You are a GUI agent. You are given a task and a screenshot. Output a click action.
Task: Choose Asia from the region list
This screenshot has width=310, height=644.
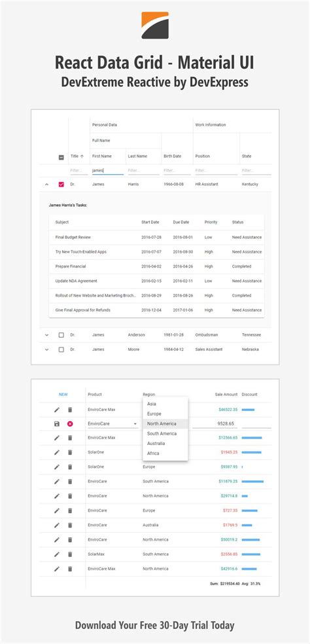tap(165, 404)
